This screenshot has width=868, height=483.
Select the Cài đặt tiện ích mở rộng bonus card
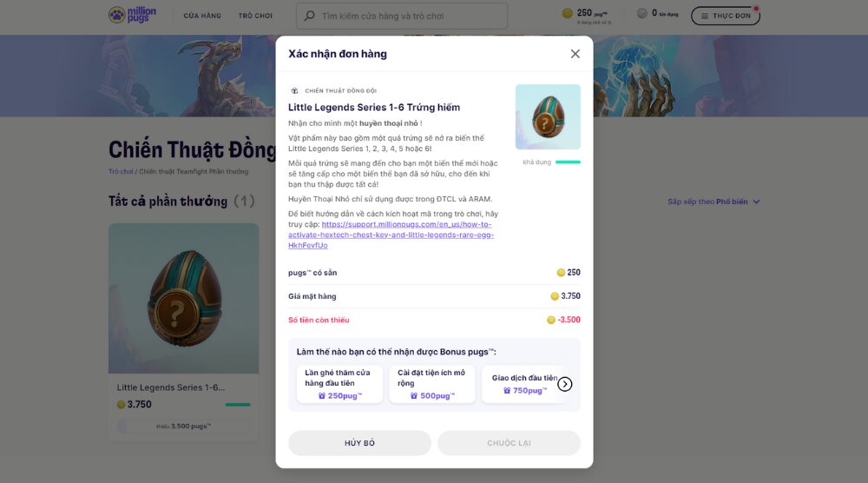(431, 384)
